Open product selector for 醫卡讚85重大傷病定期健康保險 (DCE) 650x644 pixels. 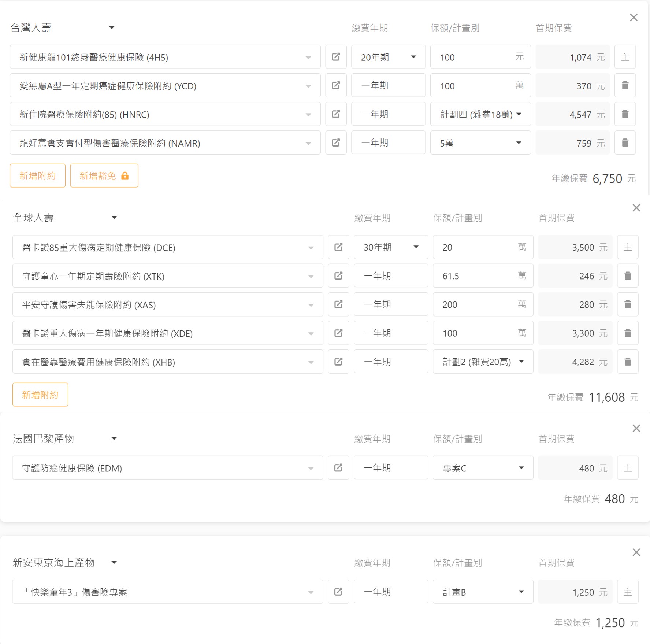click(x=168, y=247)
